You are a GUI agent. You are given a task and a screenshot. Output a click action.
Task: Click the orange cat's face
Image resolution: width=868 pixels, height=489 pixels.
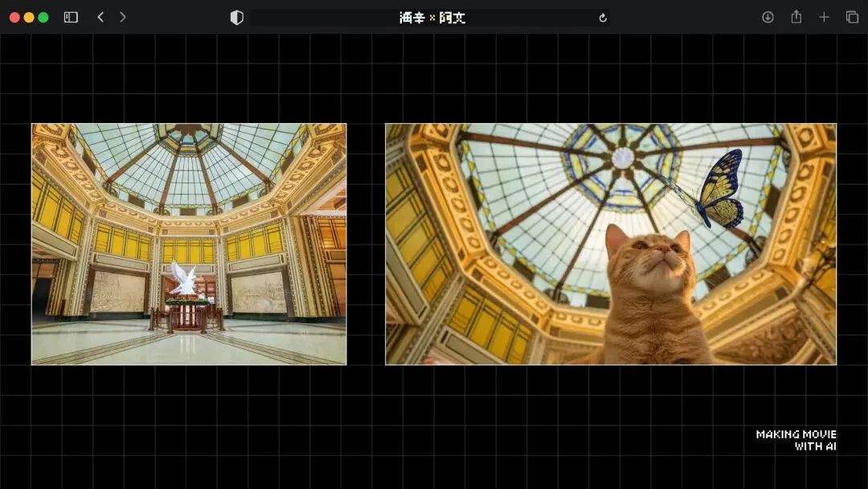point(649,253)
